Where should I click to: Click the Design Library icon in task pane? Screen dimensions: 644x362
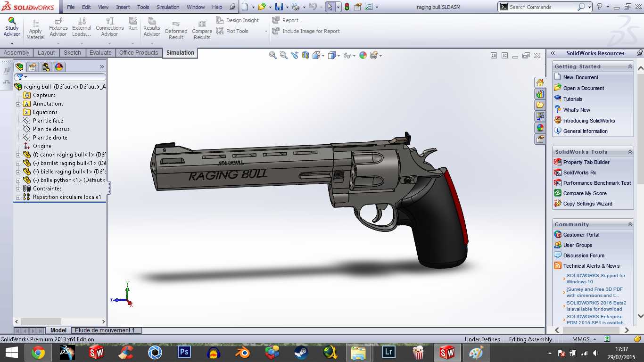540,94
